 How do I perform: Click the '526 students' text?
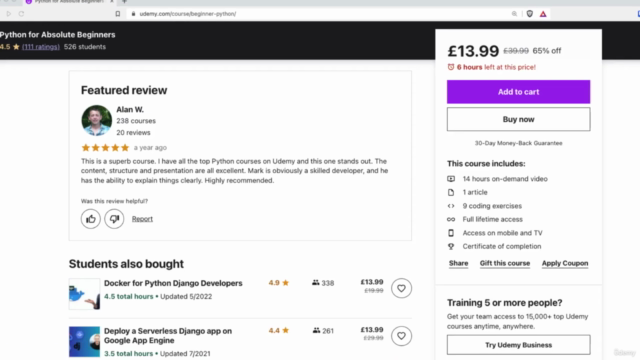(85, 47)
